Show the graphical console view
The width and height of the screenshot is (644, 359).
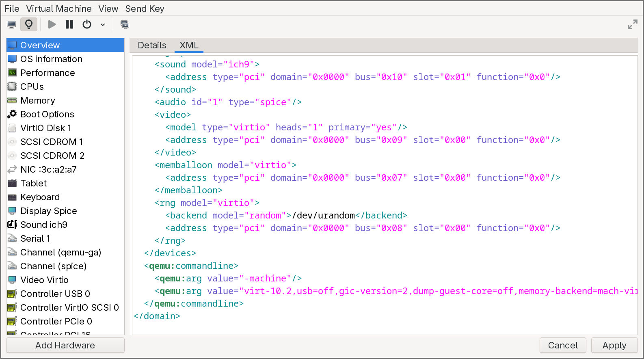pyautogui.click(x=11, y=25)
